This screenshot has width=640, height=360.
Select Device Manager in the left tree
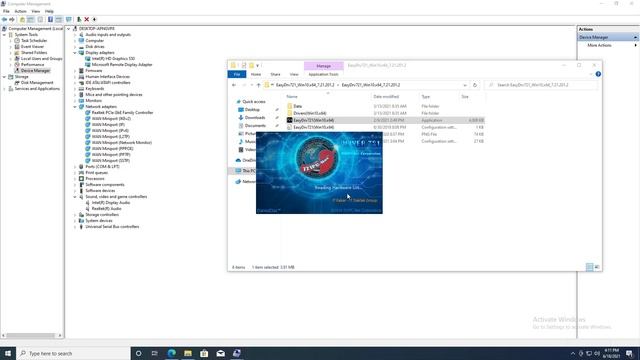coord(35,71)
